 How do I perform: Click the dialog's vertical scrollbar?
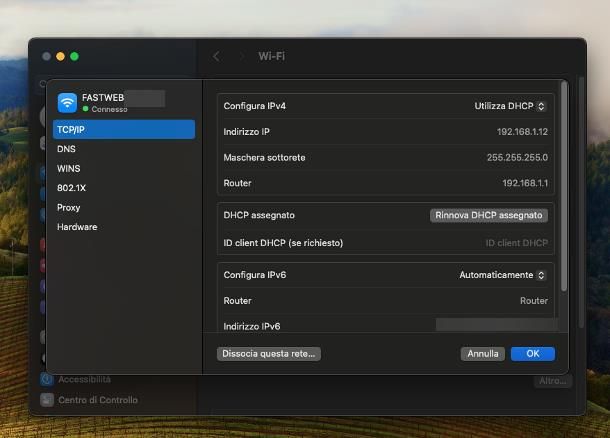(x=564, y=186)
